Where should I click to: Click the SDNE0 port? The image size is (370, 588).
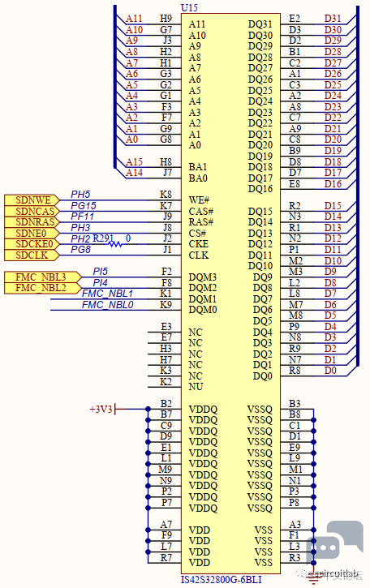[32, 234]
